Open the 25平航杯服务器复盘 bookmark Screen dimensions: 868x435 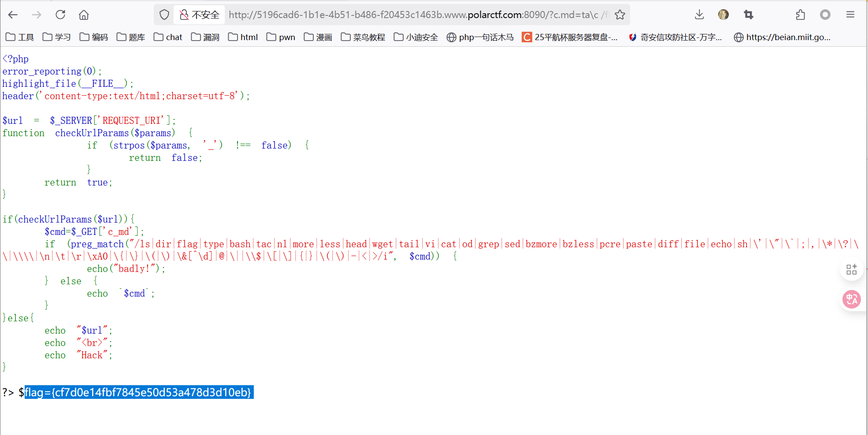point(570,37)
